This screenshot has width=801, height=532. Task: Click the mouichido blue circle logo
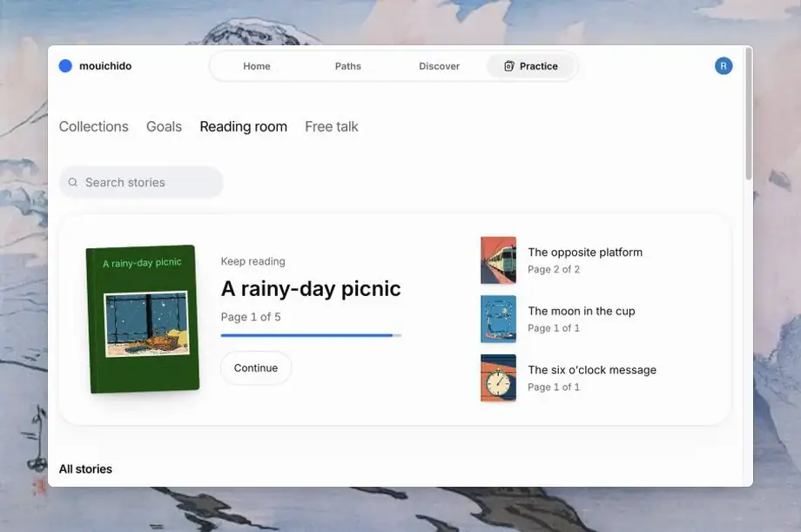pos(65,66)
